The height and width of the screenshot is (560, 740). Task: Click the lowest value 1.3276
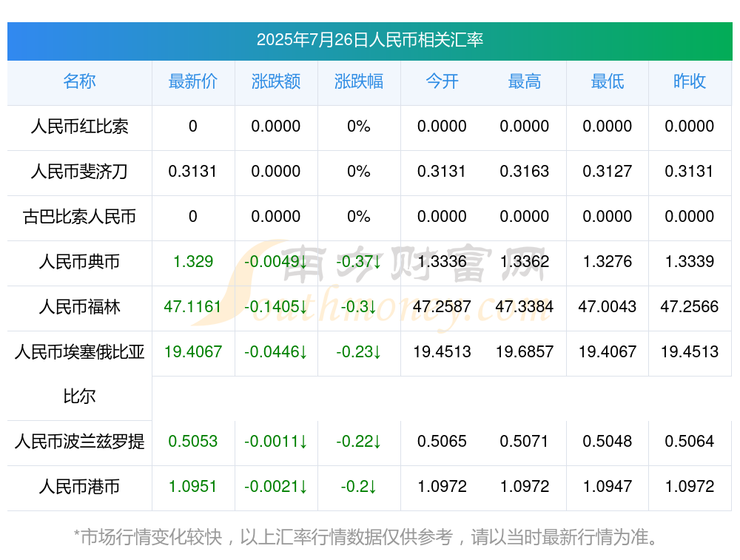click(608, 261)
